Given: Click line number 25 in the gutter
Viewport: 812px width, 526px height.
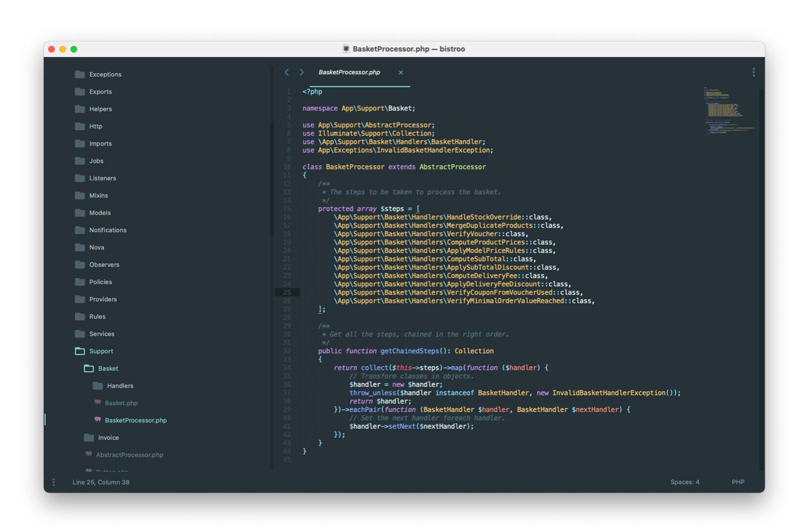Looking at the screenshot, I should 287,292.
